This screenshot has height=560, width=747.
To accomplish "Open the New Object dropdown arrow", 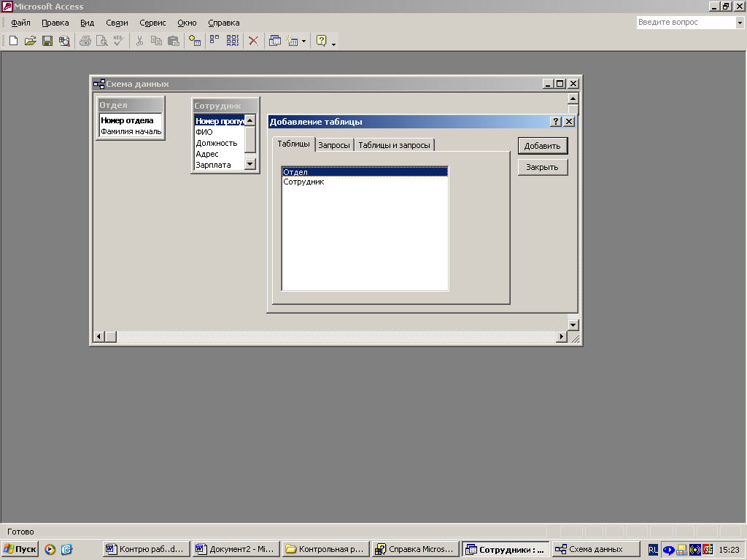I will (x=303, y=42).
